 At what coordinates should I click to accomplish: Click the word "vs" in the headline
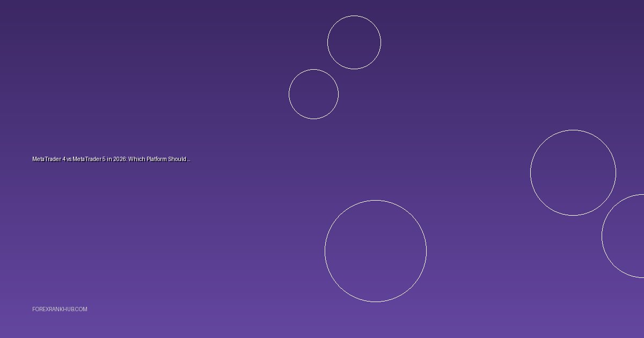pyautogui.click(x=69, y=159)
